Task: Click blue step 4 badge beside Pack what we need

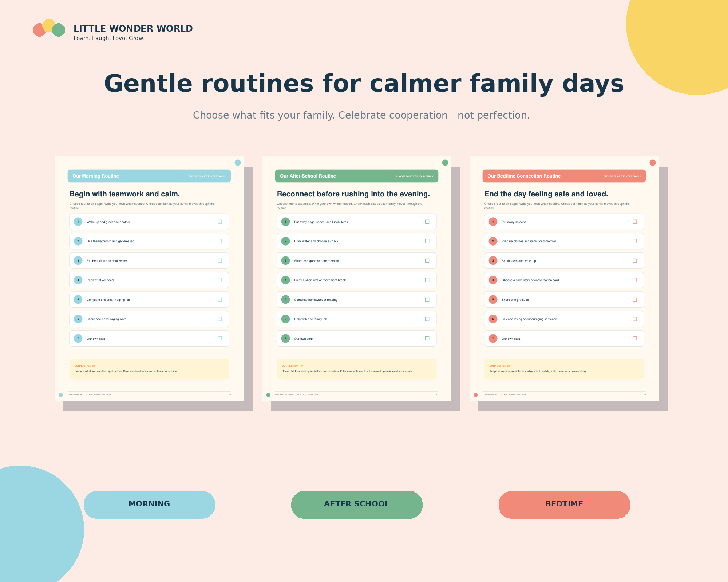Action: (78, 280)
